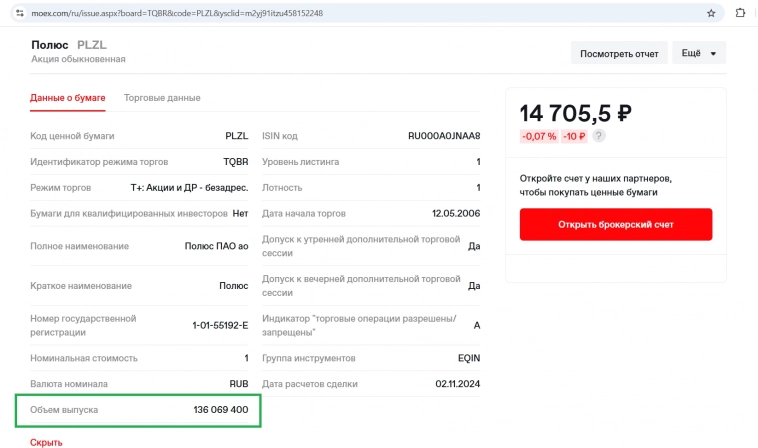Expand the "Ещё" dropdown menu
Image resolution: width=758 pixels, height=448 pixels.
[699, 53]
